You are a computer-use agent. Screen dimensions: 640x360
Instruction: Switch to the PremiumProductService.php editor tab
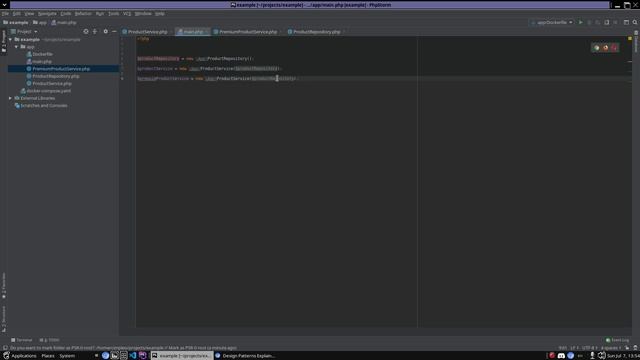click(247, 31)
